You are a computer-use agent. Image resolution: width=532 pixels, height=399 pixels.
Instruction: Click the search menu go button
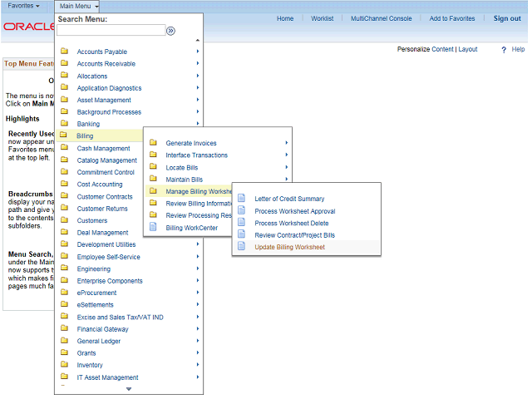pyautogui.click(x=170, y=31)
